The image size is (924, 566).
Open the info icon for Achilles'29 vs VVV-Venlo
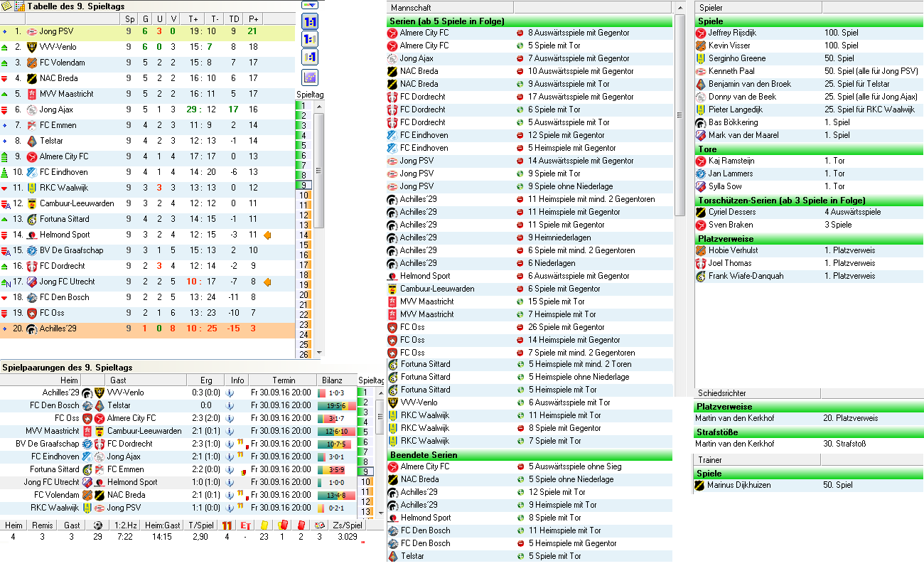point(230,393)
